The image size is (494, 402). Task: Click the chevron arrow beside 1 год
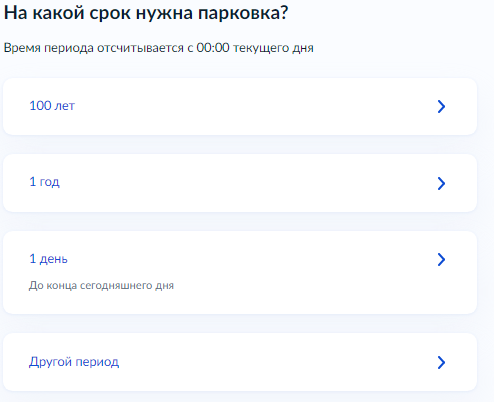click(441, 183)
